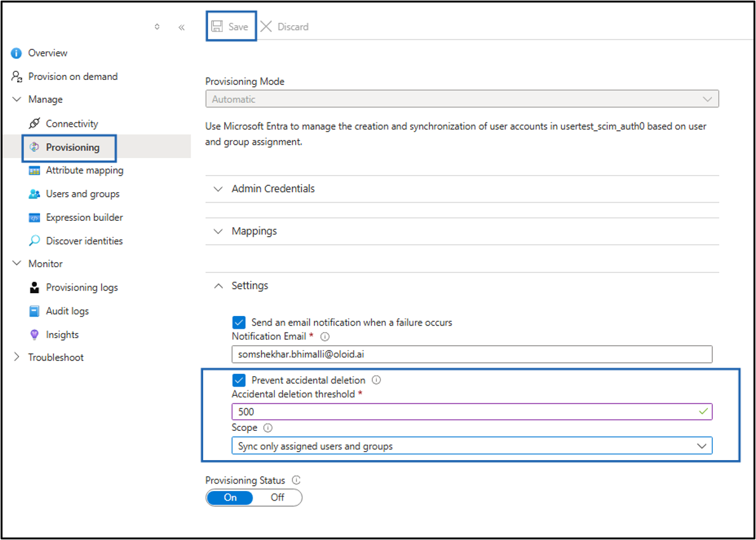This screenshot has height=540, width=756.
Task: Click the Save floppy disk icon
Action: point(217,27)
